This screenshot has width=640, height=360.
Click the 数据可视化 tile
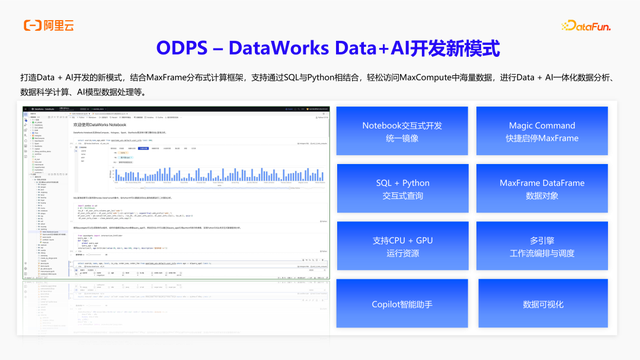click(543, 304)
